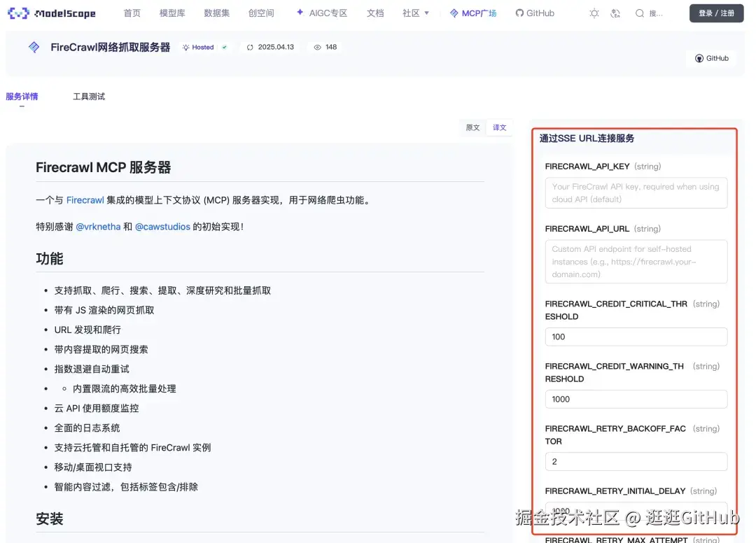Click the diamond service icon beside FireCrawl title
The width and height of the screenshot is (756, 543).
(x=34, y=47)
